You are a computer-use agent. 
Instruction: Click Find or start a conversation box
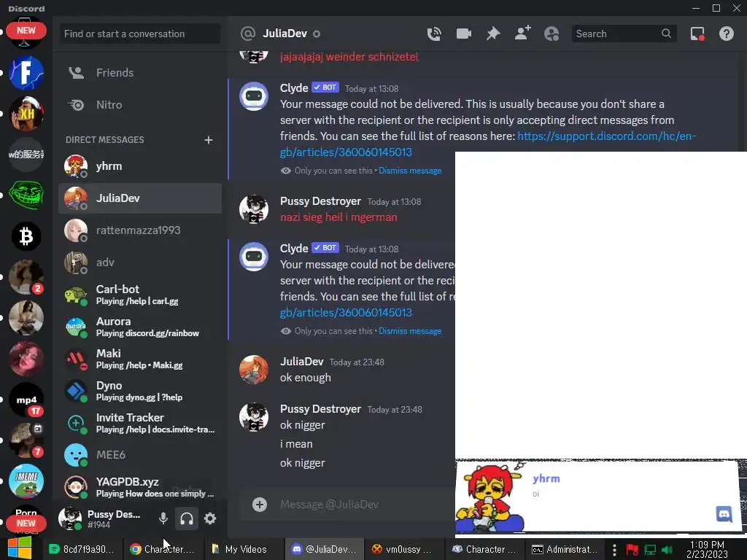(139, 34)
